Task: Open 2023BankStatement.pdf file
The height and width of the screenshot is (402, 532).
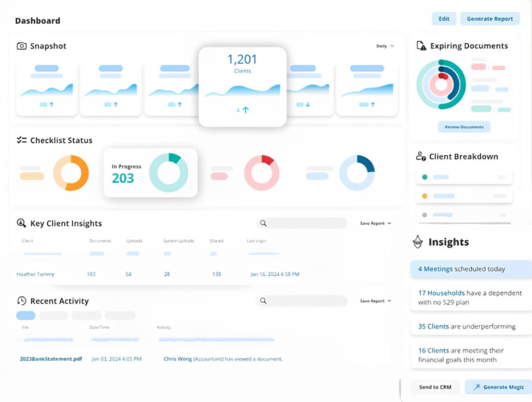Action: click(51, 359)
